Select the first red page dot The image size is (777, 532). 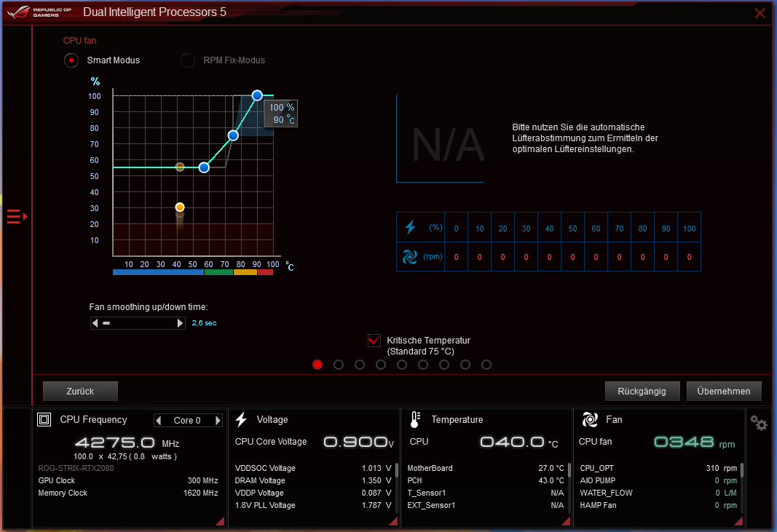pos(317,365)
